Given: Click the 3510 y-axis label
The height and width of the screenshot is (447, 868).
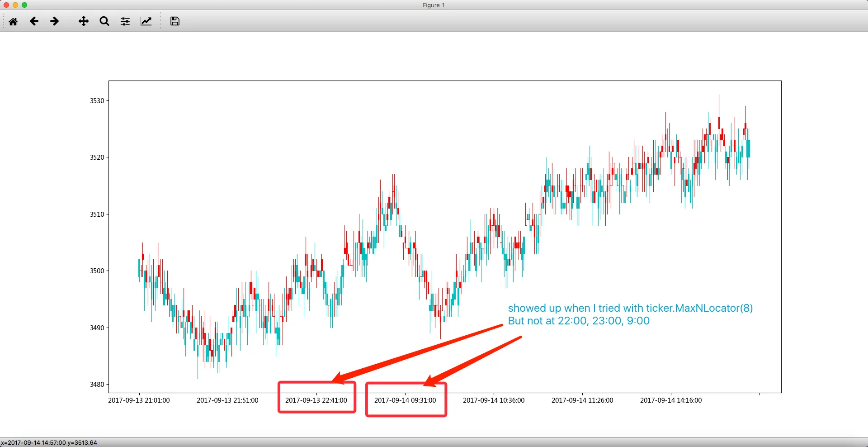Looking at the screenshot, I should (x=97, y=214).
